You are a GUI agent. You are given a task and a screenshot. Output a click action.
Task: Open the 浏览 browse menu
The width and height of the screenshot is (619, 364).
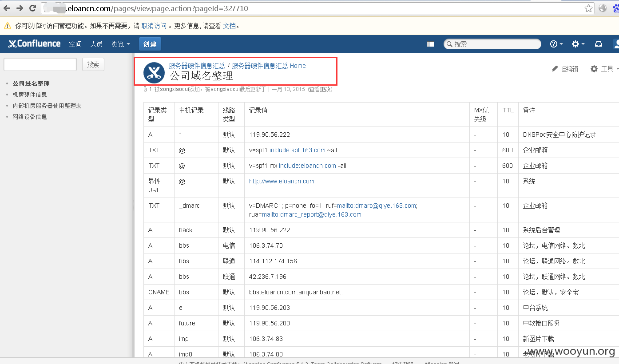pos(121,44)
